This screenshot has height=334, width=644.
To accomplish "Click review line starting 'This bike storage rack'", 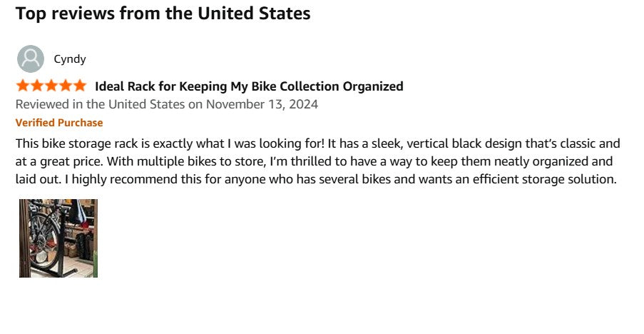I will coord(317,143).
